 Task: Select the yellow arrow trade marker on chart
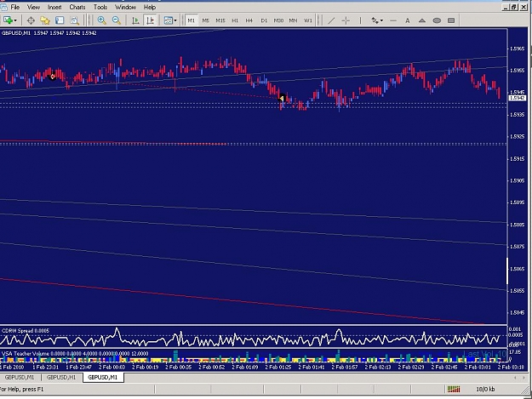[x=282, y=99]
